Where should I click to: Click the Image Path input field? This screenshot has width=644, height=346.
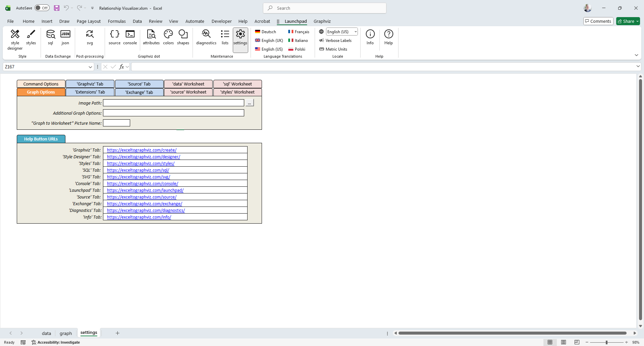pyautogui.click(x=173, y=103)
